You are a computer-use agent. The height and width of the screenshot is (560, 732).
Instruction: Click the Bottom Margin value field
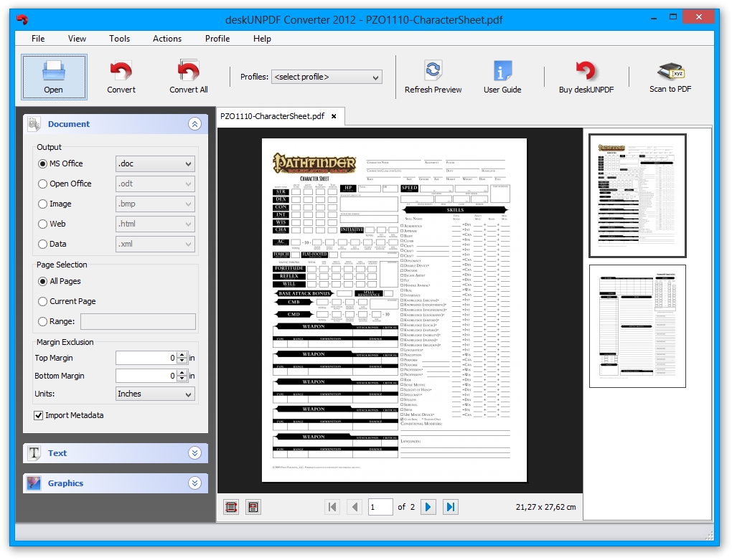click(146, 376)
